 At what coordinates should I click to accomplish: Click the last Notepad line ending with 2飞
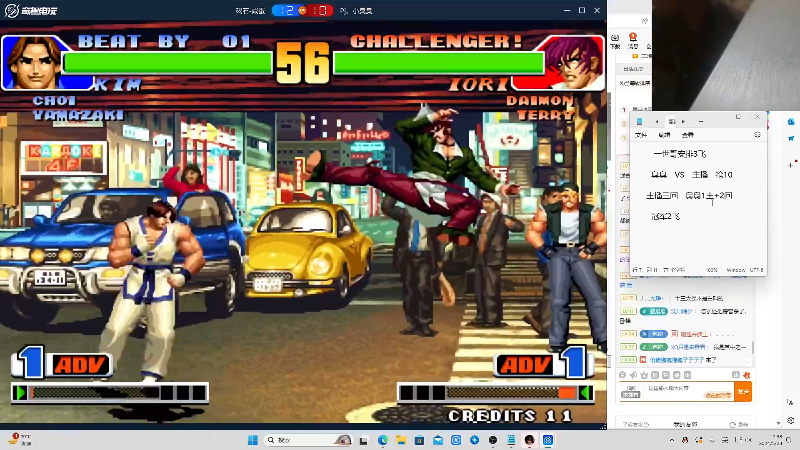point(666,217)
